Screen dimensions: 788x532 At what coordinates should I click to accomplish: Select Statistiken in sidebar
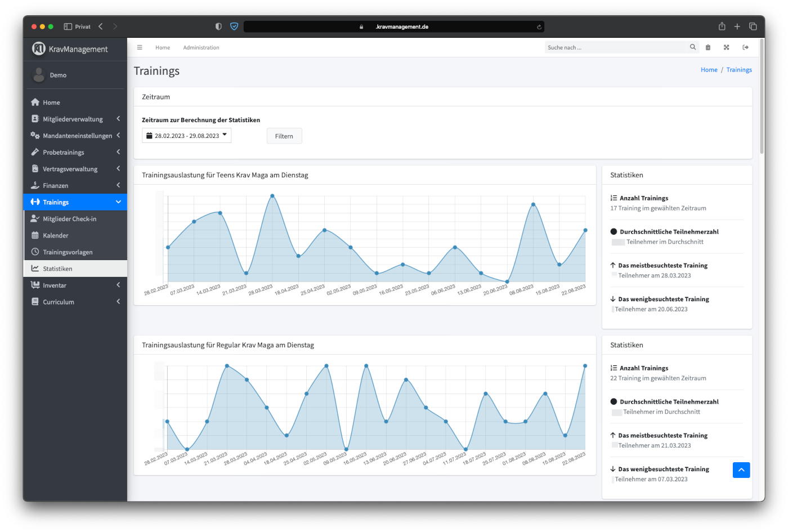(x=75, y=269)
